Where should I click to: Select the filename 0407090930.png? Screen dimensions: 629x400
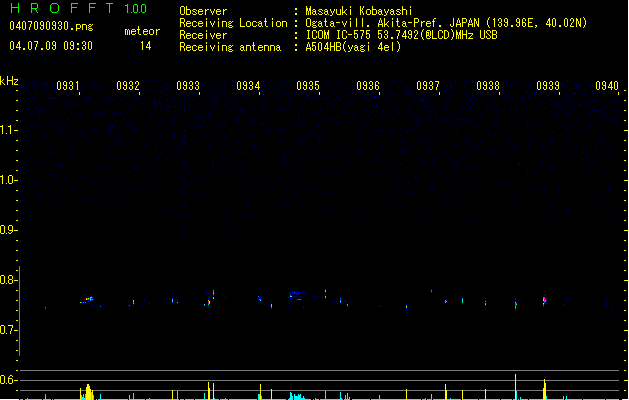click(51, 26)
